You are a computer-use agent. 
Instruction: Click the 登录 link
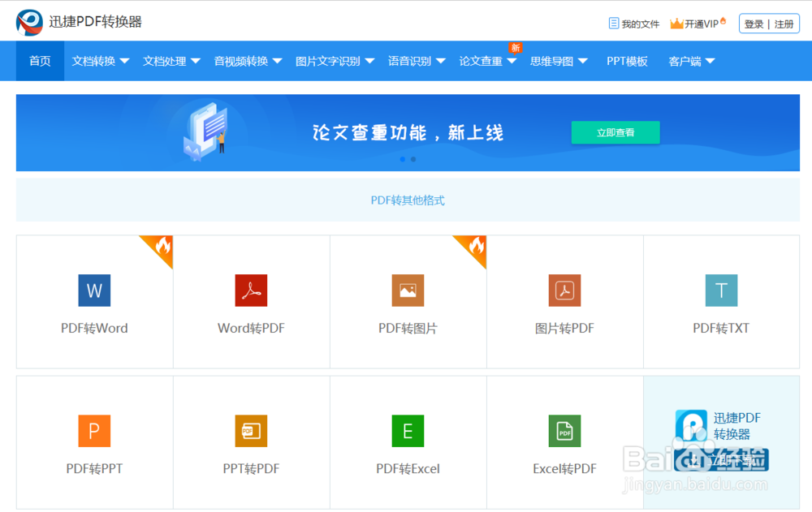(x=754, y=24)
